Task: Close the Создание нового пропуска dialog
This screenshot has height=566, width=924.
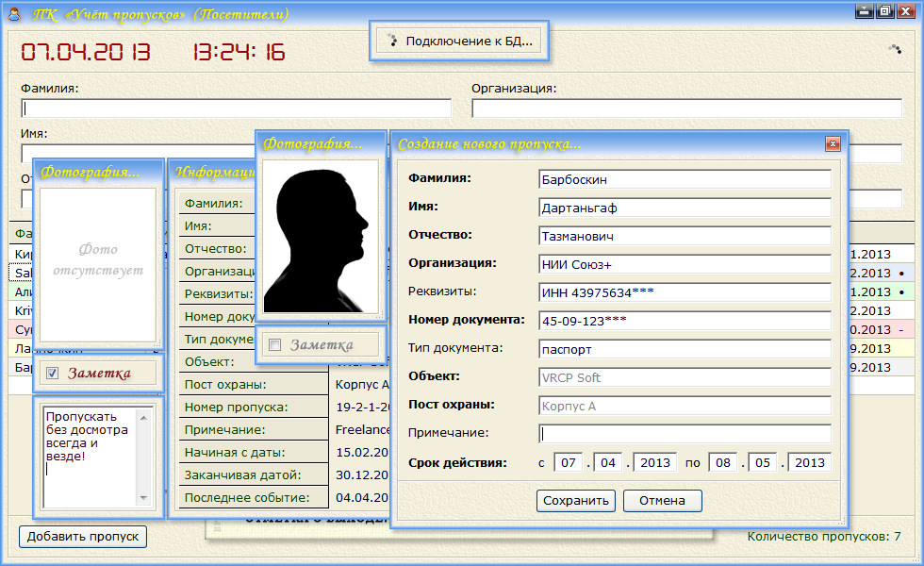Action: pyautogui.click(x=832, y=143)
